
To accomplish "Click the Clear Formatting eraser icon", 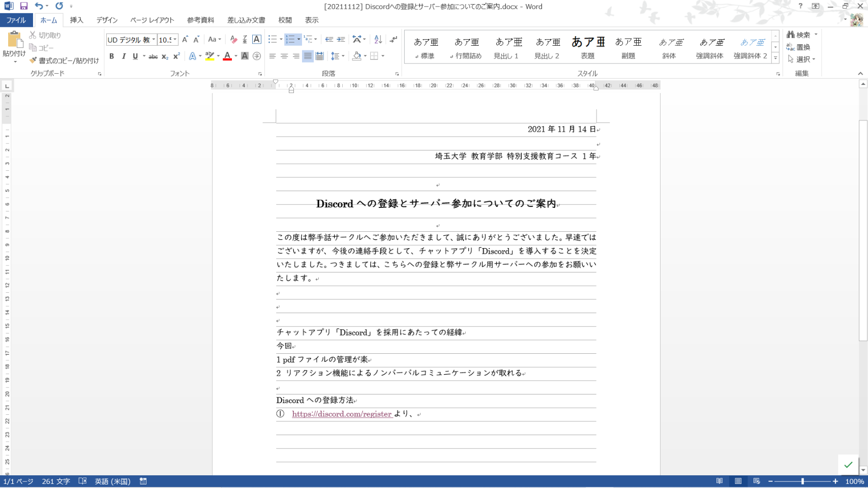I will 233,40.
